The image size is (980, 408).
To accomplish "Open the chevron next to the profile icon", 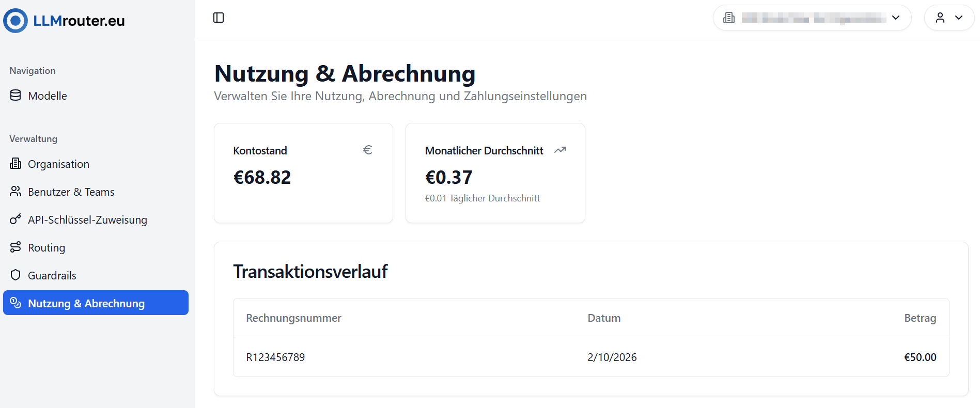I will tap(959, 17).
